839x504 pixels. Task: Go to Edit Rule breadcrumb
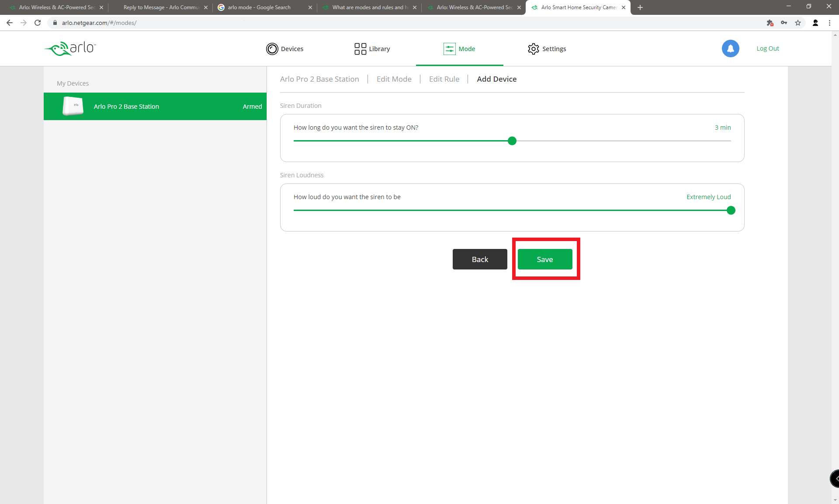point(444,79)
